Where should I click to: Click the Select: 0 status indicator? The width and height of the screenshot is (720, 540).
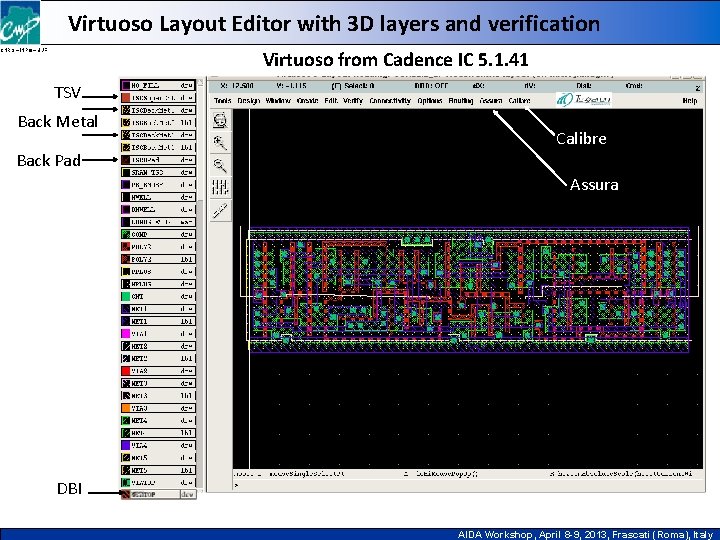click(x=353, y=86)
